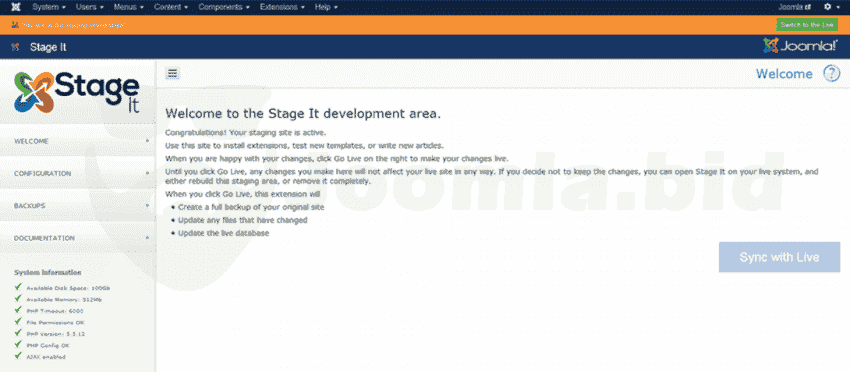Click checkmark next to PHP Timeout
The image size is (850, 372).
coord(18,310)
